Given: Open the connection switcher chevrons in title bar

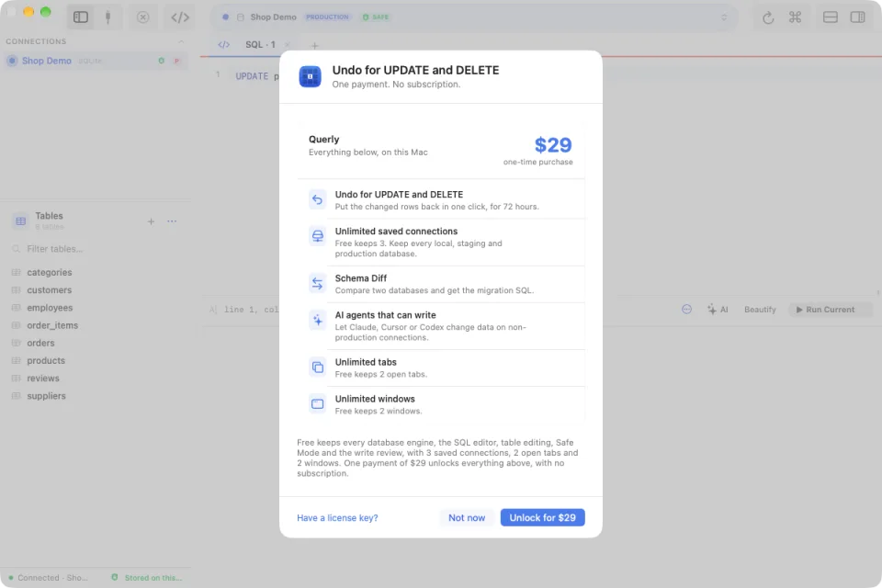Looking at the screenshot, I should pos(724,17).
